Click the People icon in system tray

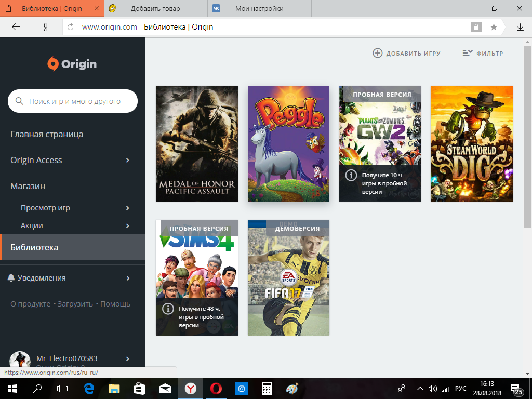[402, 389]
